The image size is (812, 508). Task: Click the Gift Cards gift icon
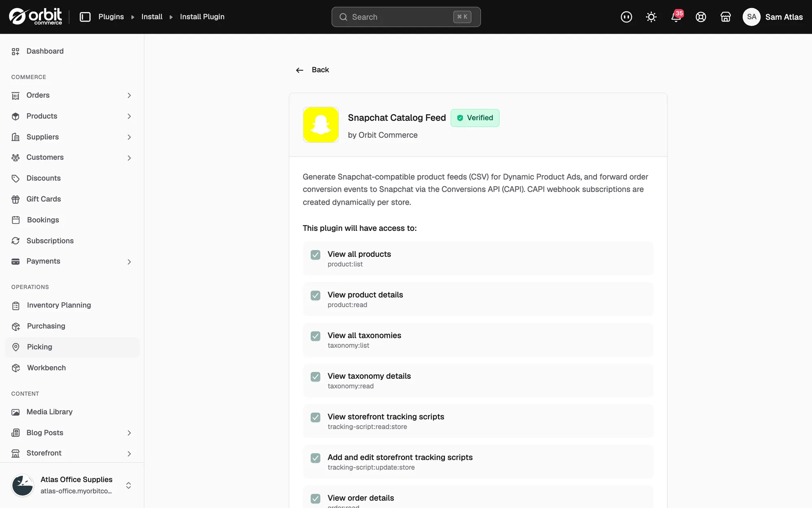point(15,199)
